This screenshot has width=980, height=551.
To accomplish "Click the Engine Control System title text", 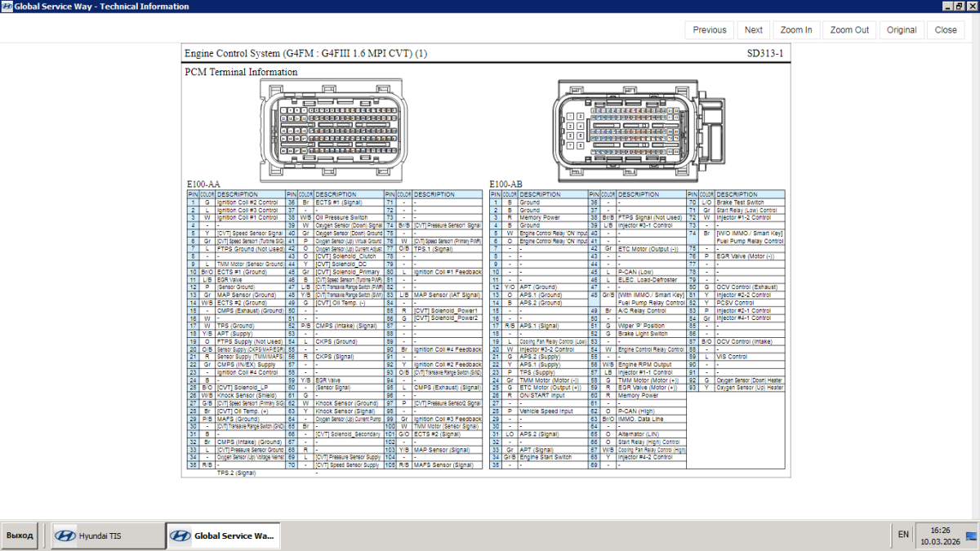I will tap(305, 54).
